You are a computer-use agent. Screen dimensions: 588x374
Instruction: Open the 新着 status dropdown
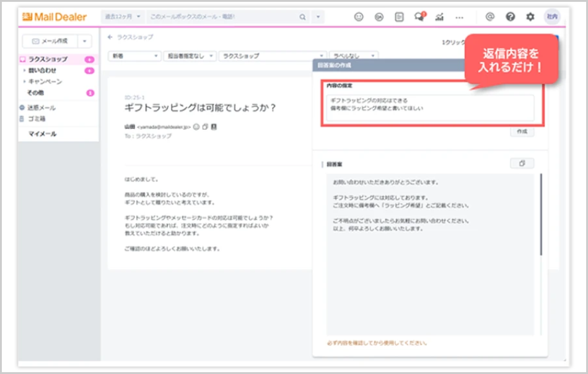134,56
